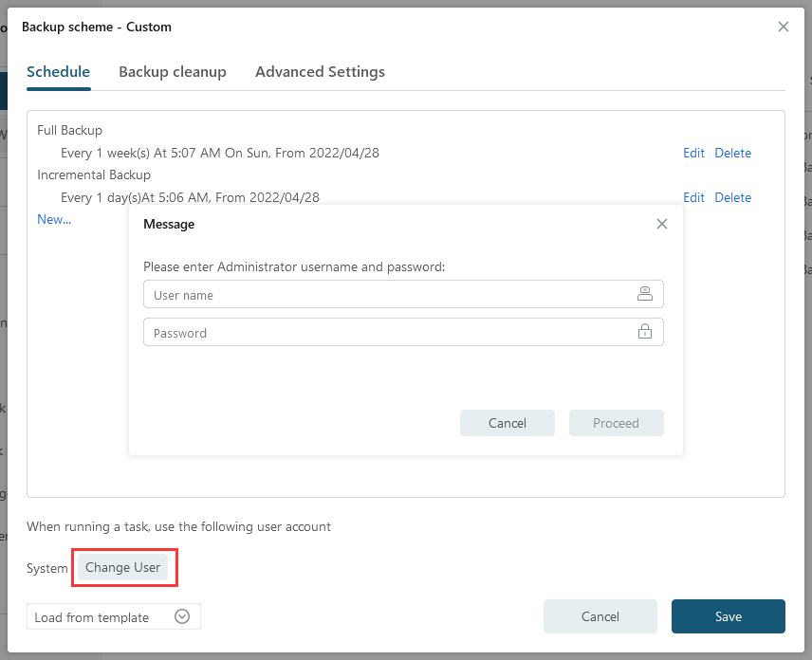Save the backup scheme
The height and width of the screenshot is (660, 812).
729,616
